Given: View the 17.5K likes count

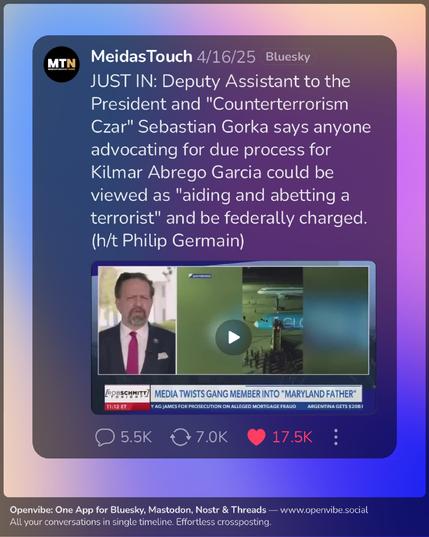Looking at the screenshot, I should 292,437.
